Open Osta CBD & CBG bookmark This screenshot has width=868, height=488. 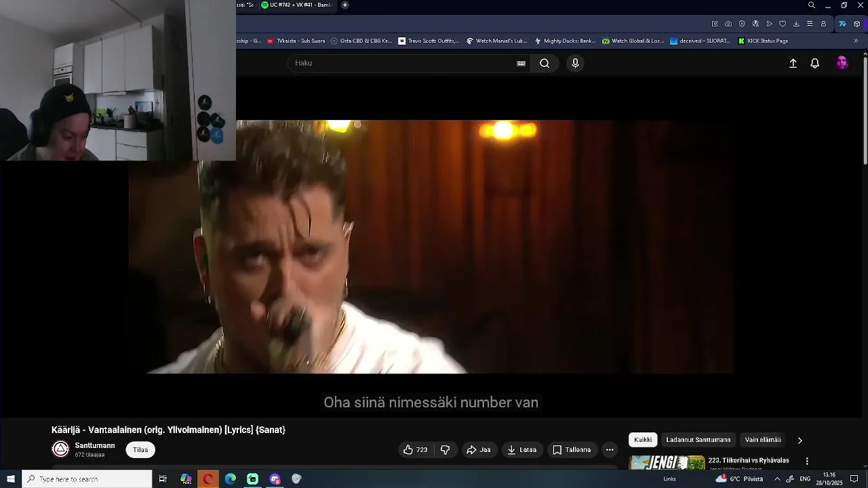(361, 41)
